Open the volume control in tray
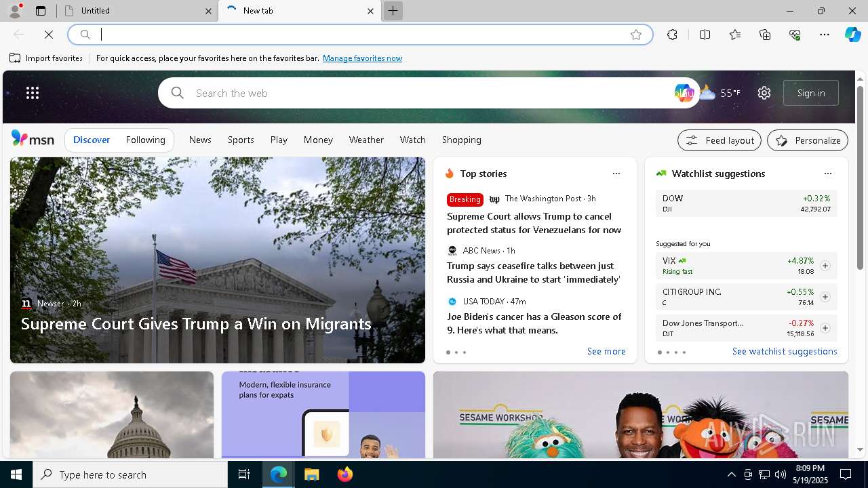 click(x=780, y=474)
